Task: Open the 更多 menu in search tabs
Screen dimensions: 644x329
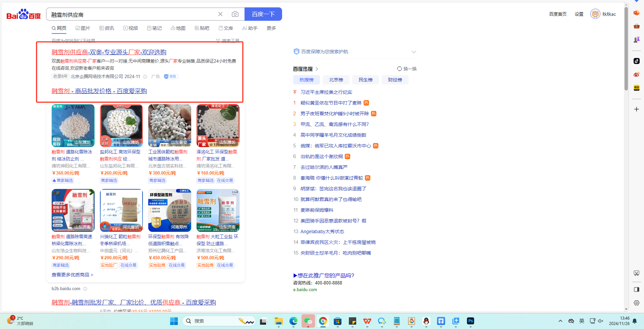Action: pyautogui.click(x=271, y=28)
